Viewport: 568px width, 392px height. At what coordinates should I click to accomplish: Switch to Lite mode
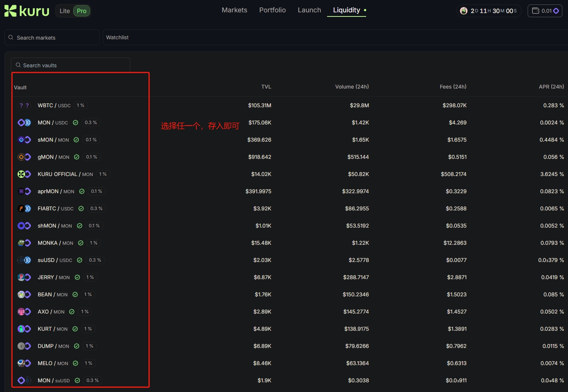click(x=65, y=11)
